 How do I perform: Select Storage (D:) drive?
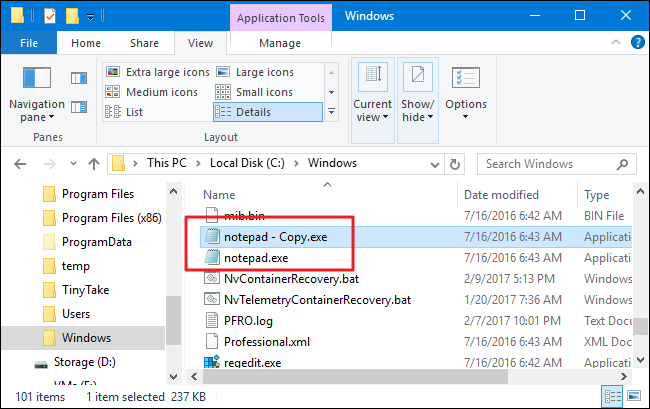click(x=75, y=362)
